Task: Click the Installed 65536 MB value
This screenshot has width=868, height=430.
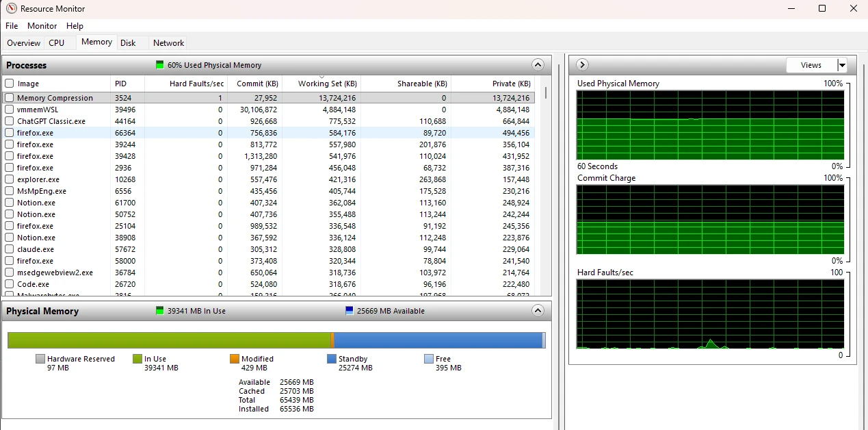Action: click(x=297, y=409)
